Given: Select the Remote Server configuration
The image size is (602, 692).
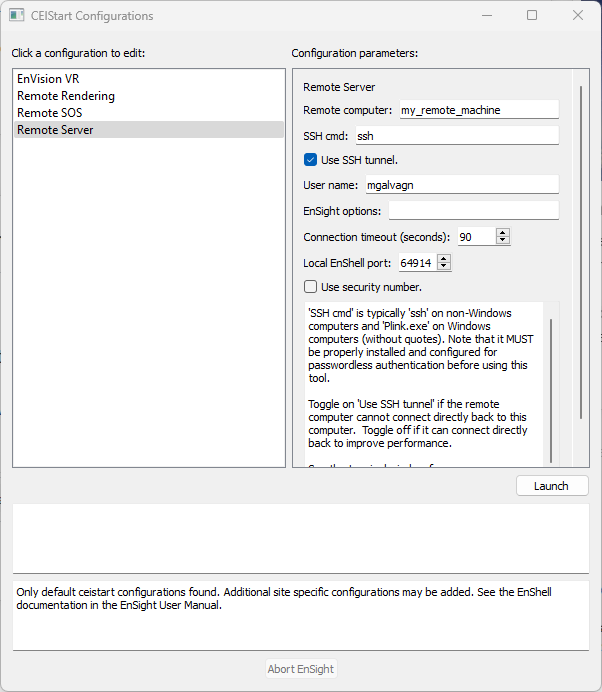Looking at the screenshot, I should (148, 130).
